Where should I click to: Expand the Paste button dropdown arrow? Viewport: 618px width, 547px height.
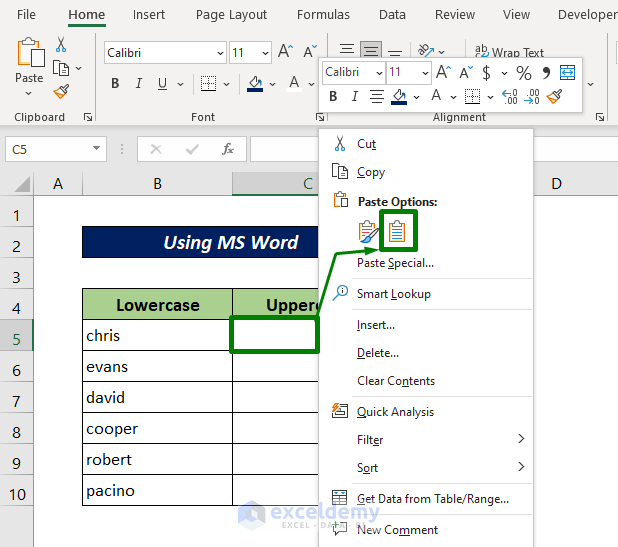coord(28,94)
